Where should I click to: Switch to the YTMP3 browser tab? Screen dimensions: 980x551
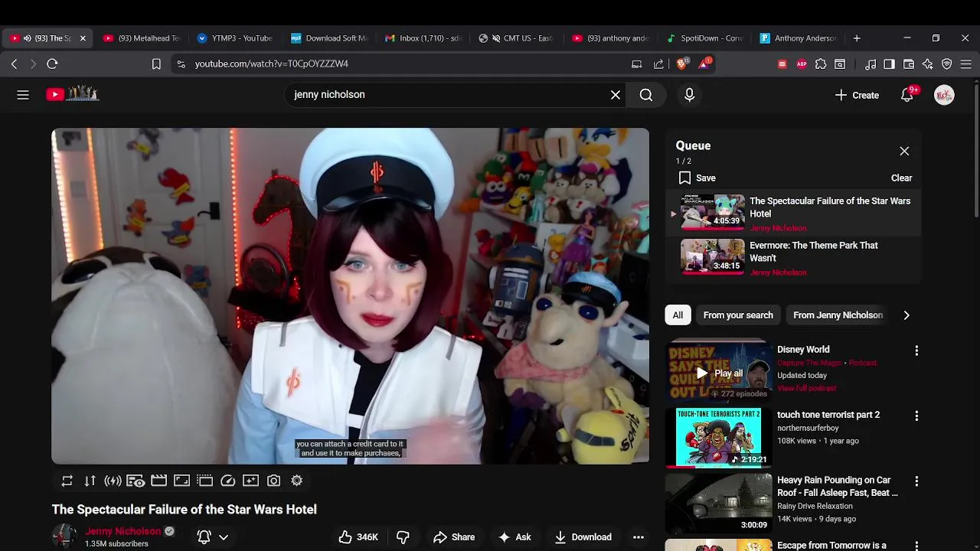click(x=234, y=38)
